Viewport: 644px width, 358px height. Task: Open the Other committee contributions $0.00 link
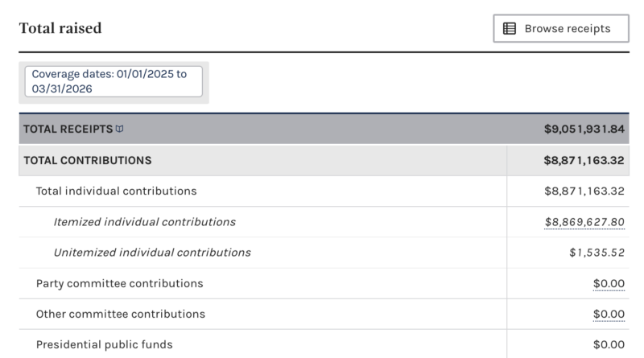pos(609,314)
